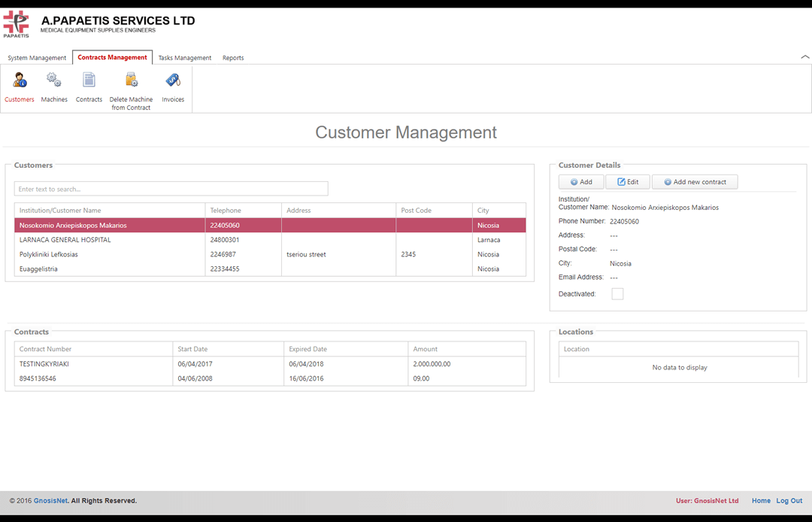Image resolution: width=812 pixels, height=522 pixels.
Task: Open the Contracts document icon
Action: (x=89, y=80)
